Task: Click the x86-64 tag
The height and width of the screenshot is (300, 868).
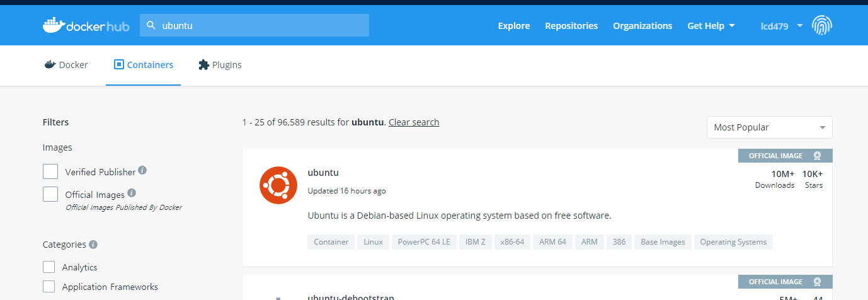Action: (512, 242)
